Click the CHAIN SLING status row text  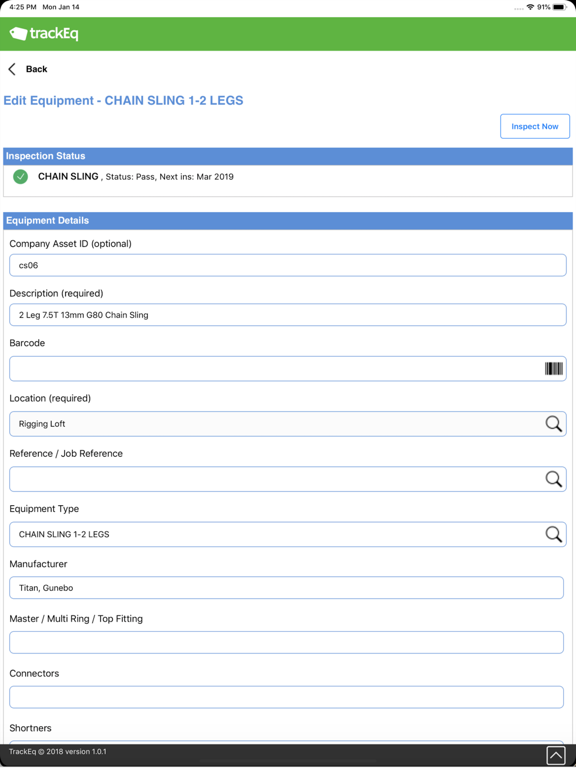tap(136, 177)
